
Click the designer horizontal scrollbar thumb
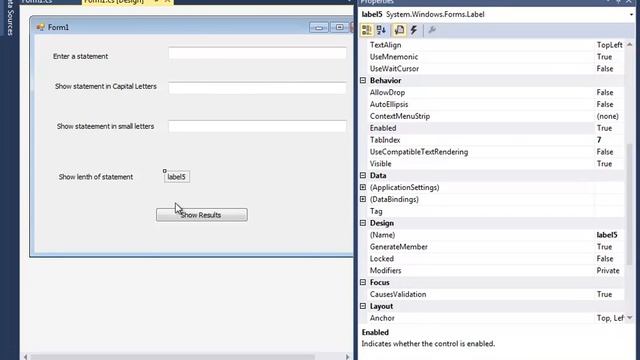point(173,357)
